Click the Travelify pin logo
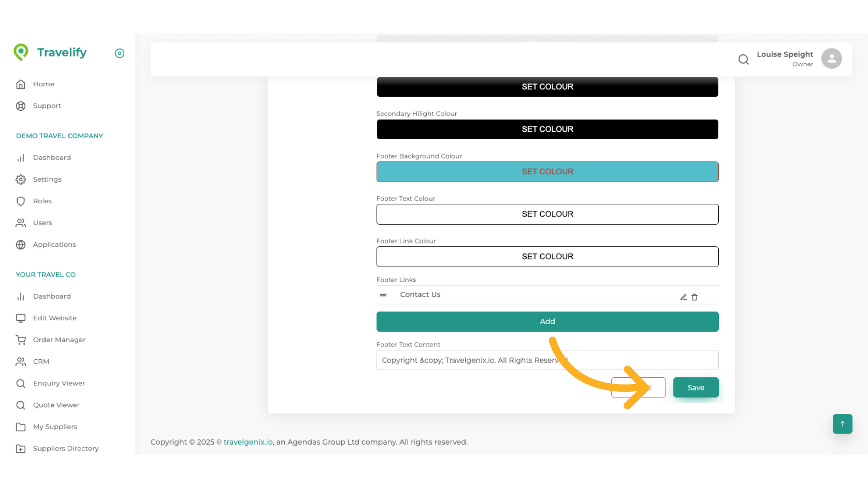The height and width of the screenshot is (488, 868). point(21,52)
